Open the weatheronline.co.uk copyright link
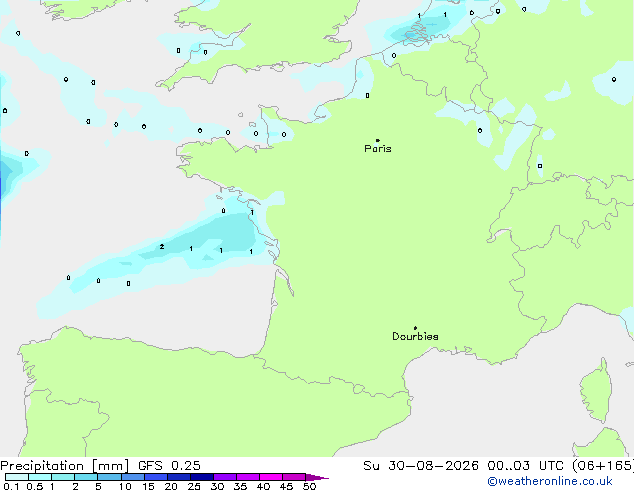The image size is (634, 490). pyautogui.click(x=550, y=481)
